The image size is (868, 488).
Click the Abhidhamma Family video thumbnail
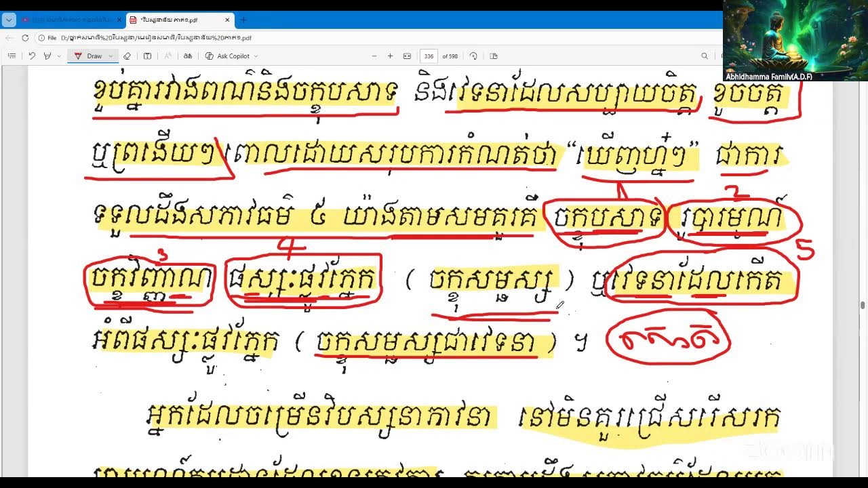795,41
